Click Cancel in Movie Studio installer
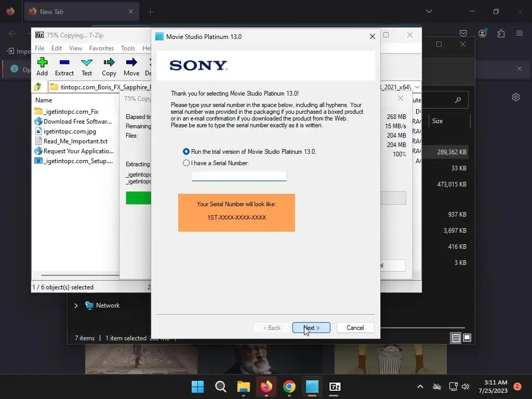The height and width of the screenshot is (399, 532). point(355,327)
